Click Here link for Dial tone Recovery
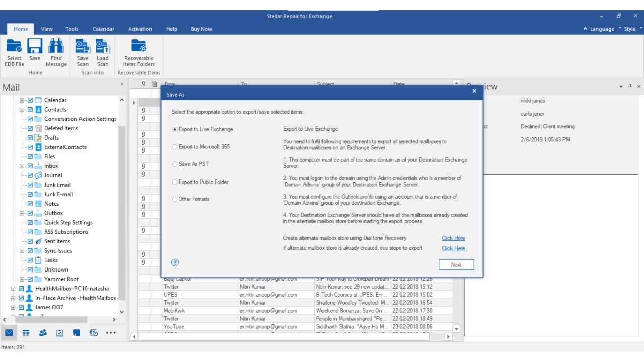This screenshot has width=644, height=362. [453, 238]
